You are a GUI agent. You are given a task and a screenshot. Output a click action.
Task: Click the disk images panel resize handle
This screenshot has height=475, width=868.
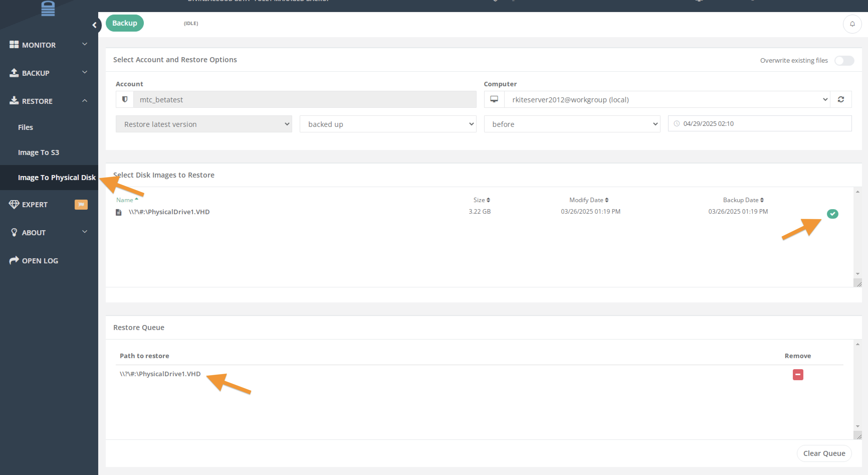[x=858, y=283]
